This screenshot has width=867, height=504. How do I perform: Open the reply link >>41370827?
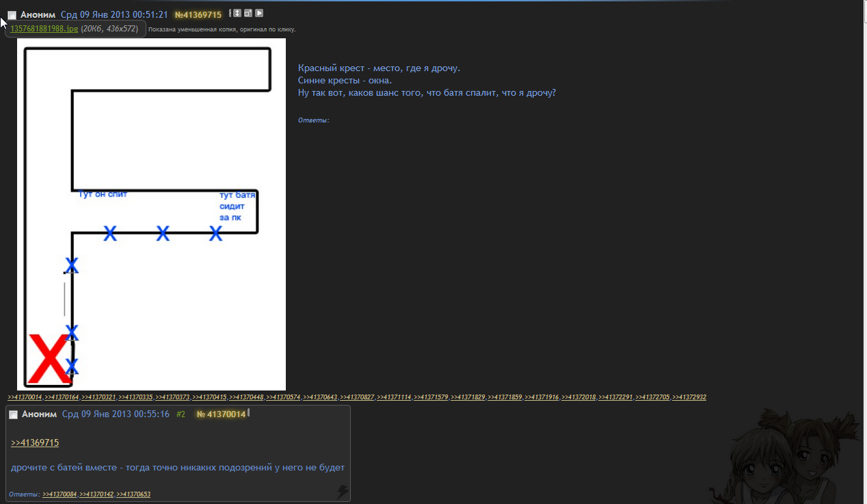358,397
